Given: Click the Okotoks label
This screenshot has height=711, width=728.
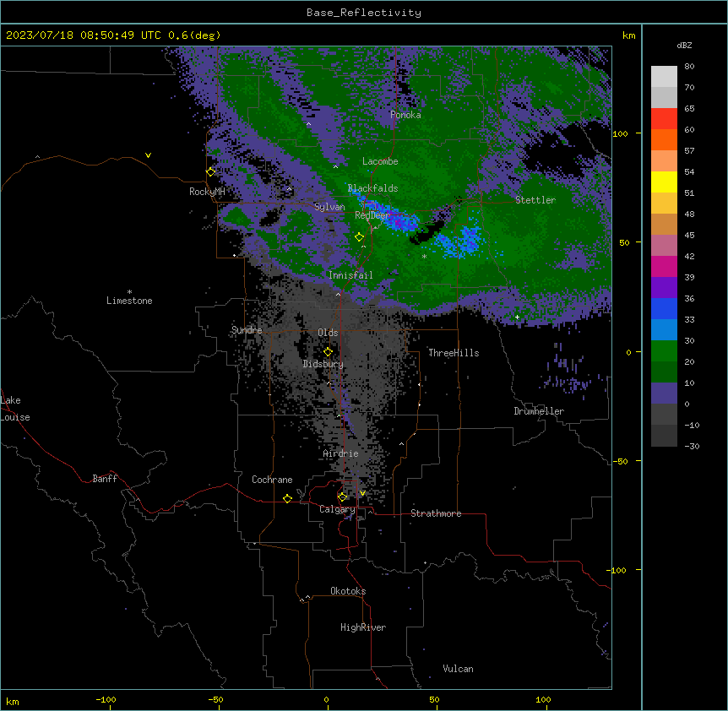Looking at the screenshot, I should coord(348,591).
